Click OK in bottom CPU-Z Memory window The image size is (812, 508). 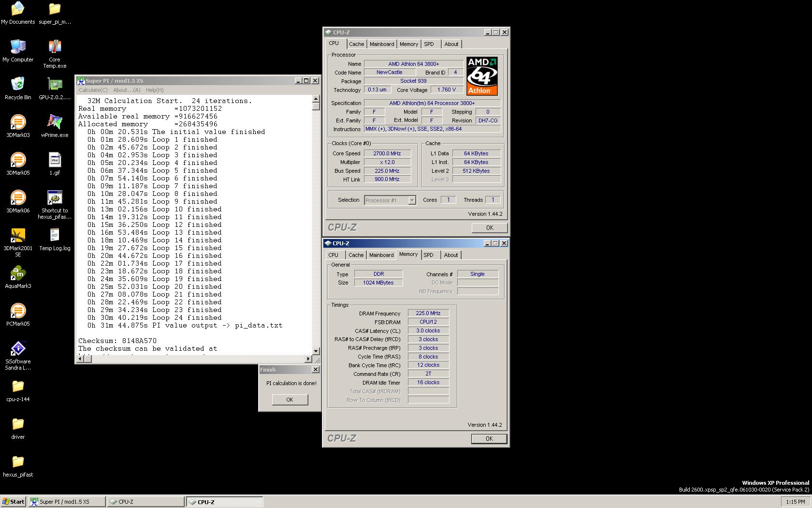pos(489,439)
